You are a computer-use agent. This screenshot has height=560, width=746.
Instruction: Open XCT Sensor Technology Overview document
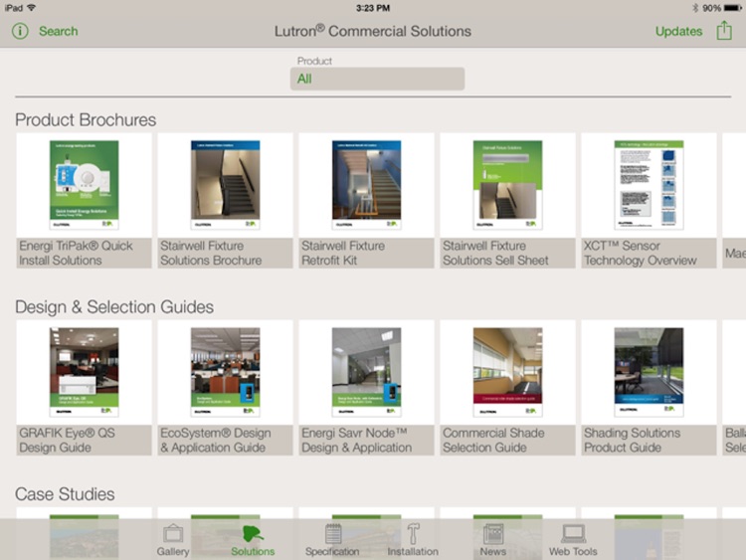tap(649, 185)
